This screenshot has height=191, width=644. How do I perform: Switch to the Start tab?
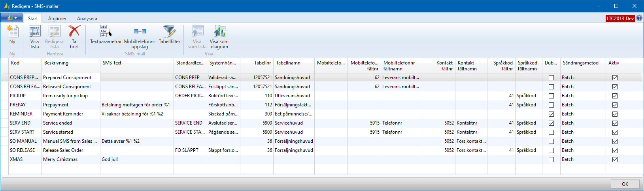tap(33, 18)
